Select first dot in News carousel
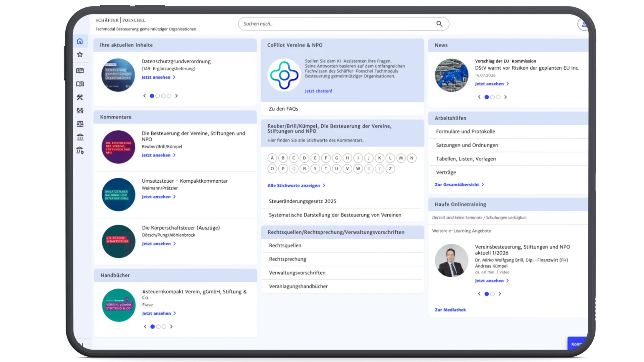This screenshot has height=362, width=644. click(x=487, y=97)
